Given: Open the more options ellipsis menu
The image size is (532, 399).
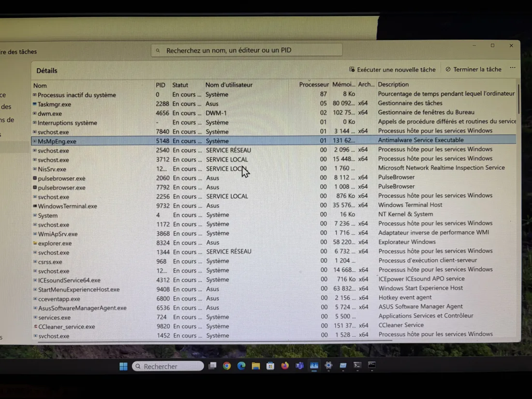Looking at the screenshot, I should click(512, 68).
